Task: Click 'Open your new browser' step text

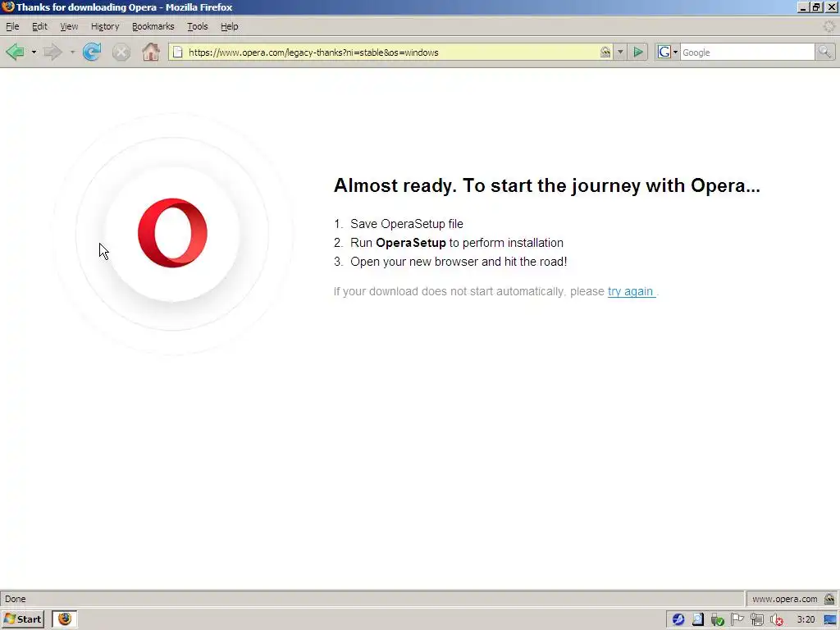Action: coord(459,262)
